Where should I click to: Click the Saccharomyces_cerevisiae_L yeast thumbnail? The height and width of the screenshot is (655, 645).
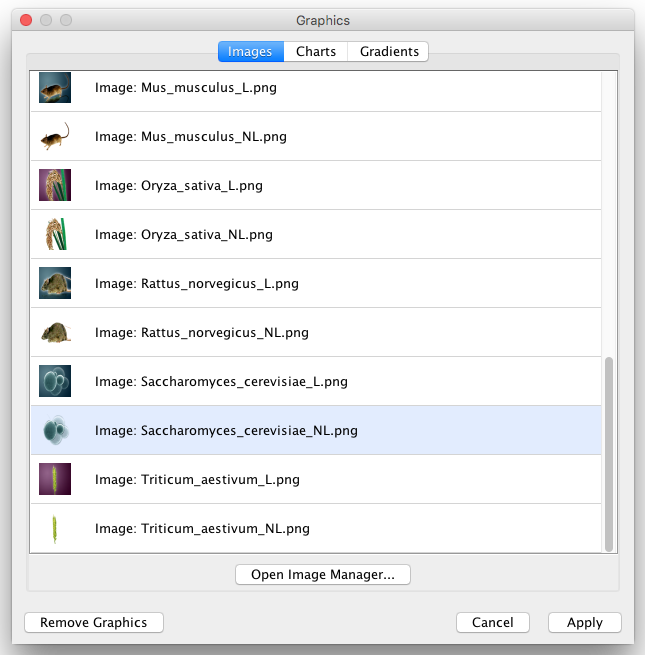pos(54,382)
